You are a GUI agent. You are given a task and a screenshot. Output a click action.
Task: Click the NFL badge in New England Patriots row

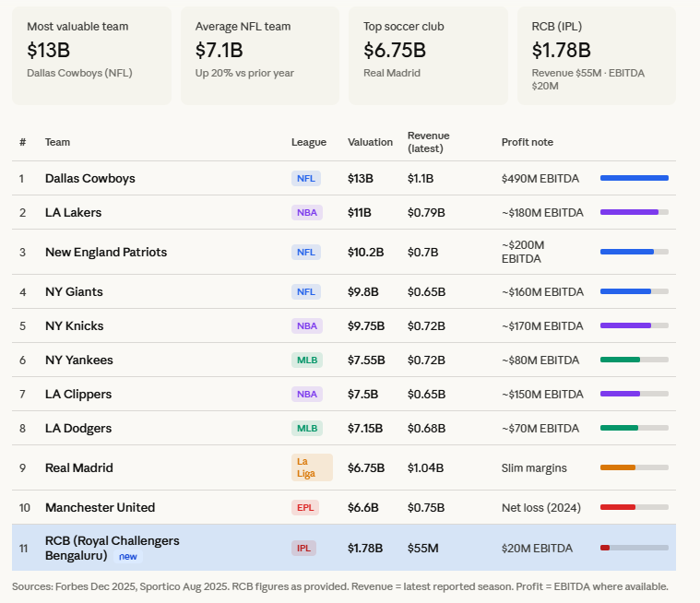pos(306,253)
